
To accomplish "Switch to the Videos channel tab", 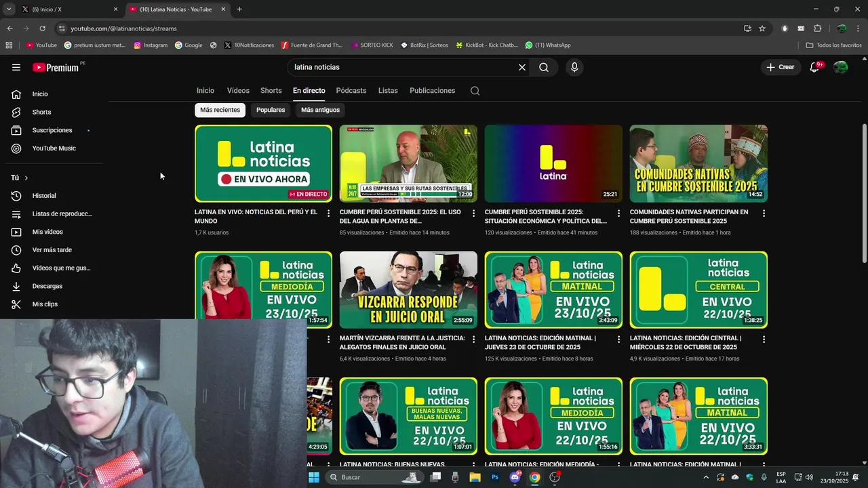I will (238, 91).
